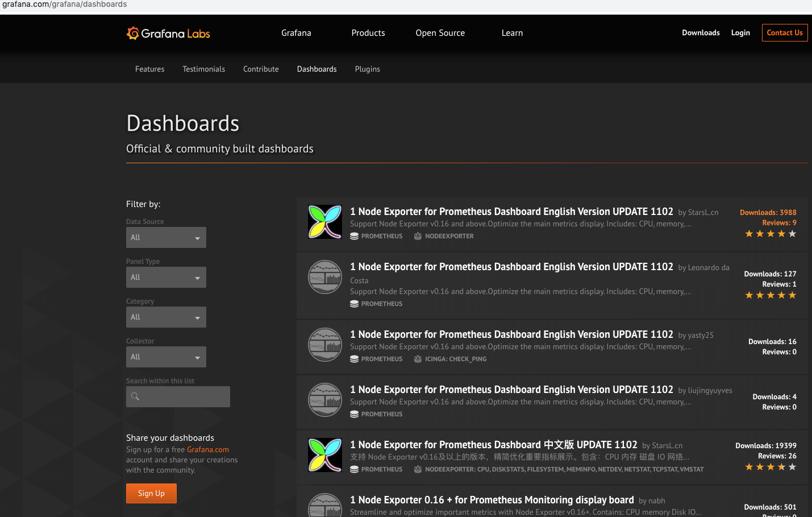
Task: Click the Grafana Labs logo
Action: [168, 34]
